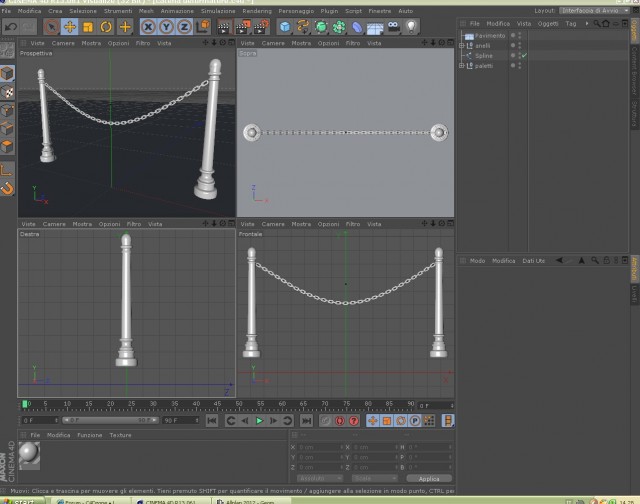Viewport: 640px width, 504px height.
Task: Open the Assoluto coordinates dropdown
Action: [x=320, y=478]
